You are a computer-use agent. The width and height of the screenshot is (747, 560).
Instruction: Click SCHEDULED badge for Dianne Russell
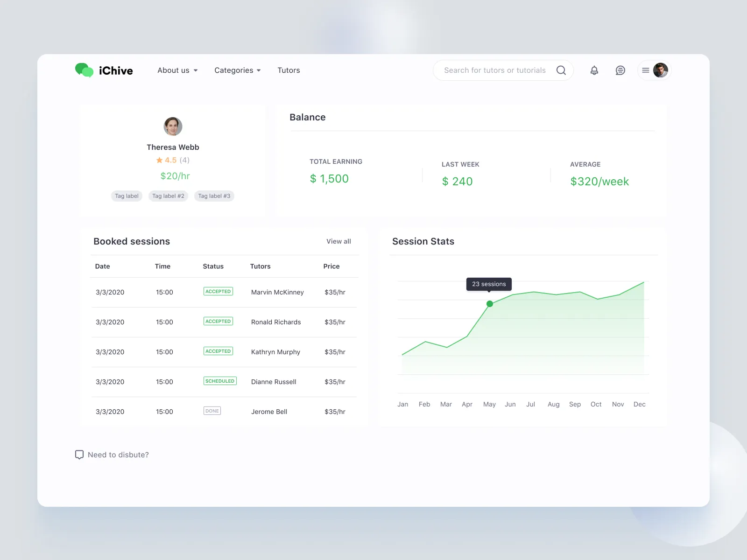(x=220, y=381)
